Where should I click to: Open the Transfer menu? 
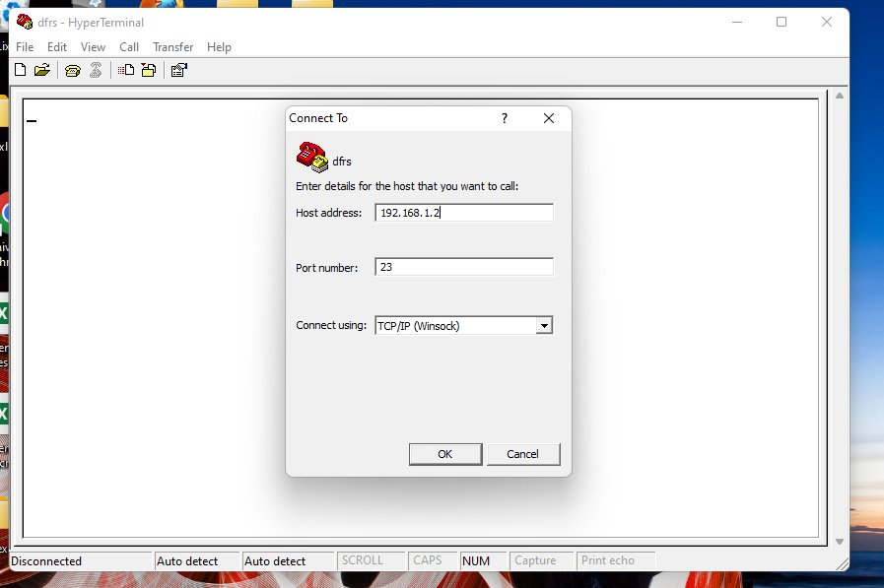pos(173,47)
